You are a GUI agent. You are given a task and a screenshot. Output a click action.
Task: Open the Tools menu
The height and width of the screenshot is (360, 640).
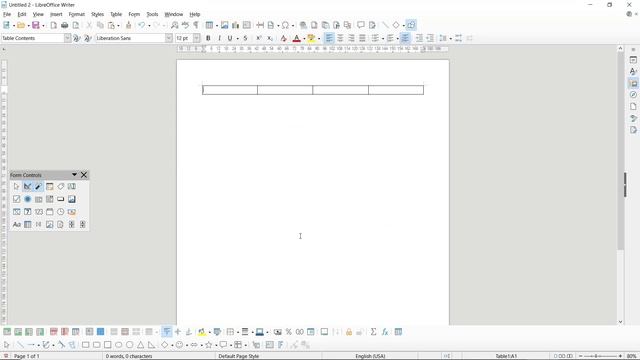(x=152, y=14)
